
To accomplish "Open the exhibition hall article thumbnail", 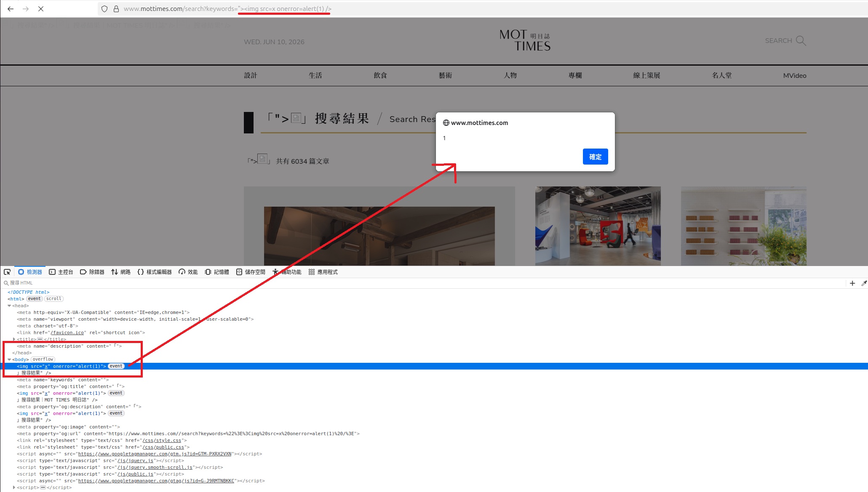I will coord(598,226).
